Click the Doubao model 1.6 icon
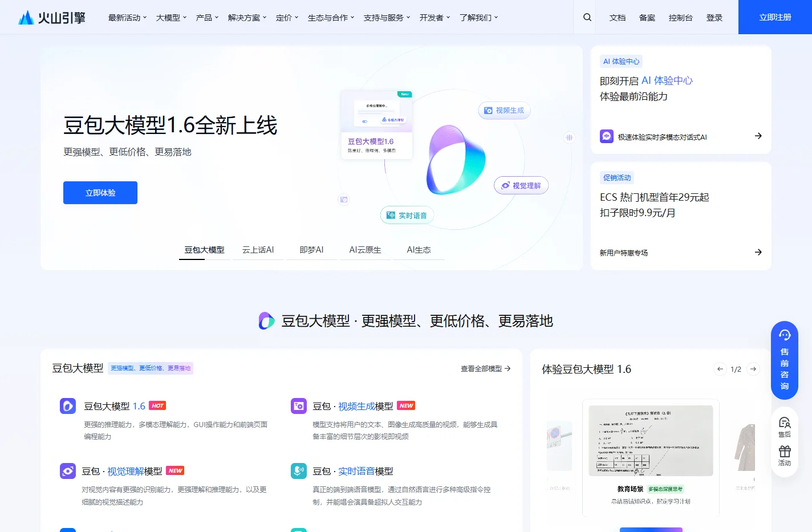This screenshot has width=812, height=532. pos(68,406)
